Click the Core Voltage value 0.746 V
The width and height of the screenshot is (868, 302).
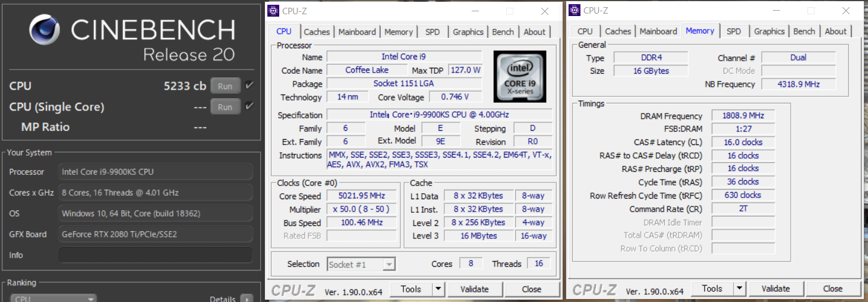click(454, 97)
